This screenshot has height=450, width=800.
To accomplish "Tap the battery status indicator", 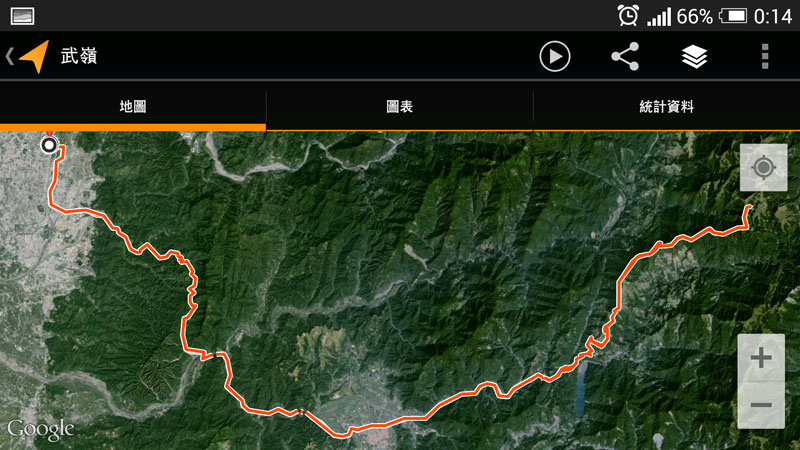I will [x=733, y=16].
